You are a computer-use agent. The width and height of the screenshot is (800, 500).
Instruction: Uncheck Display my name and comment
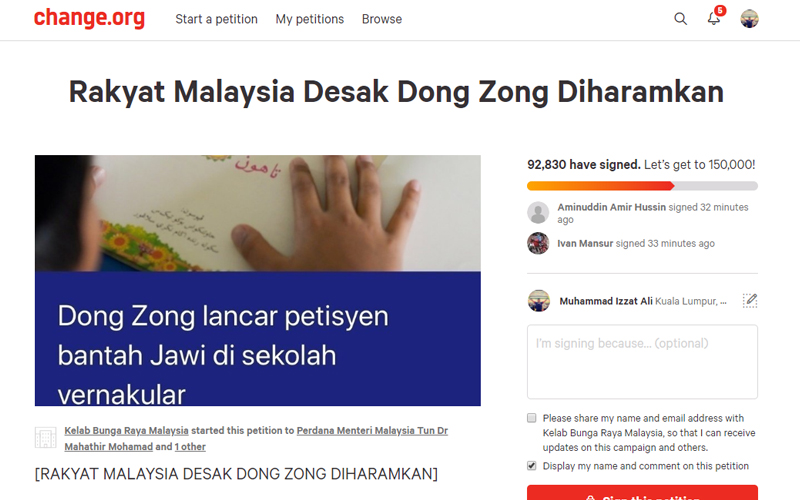tap(532, 466)
